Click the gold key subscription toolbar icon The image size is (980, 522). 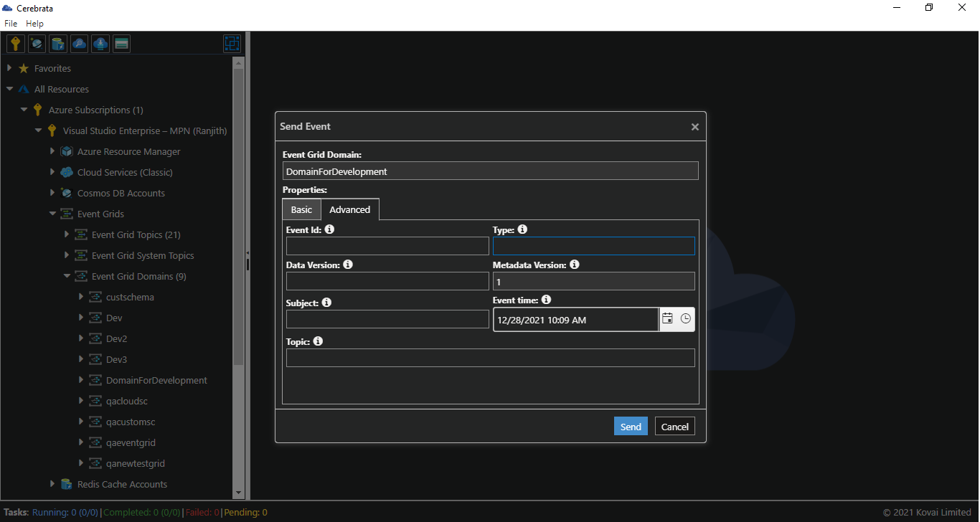[16, 44]
